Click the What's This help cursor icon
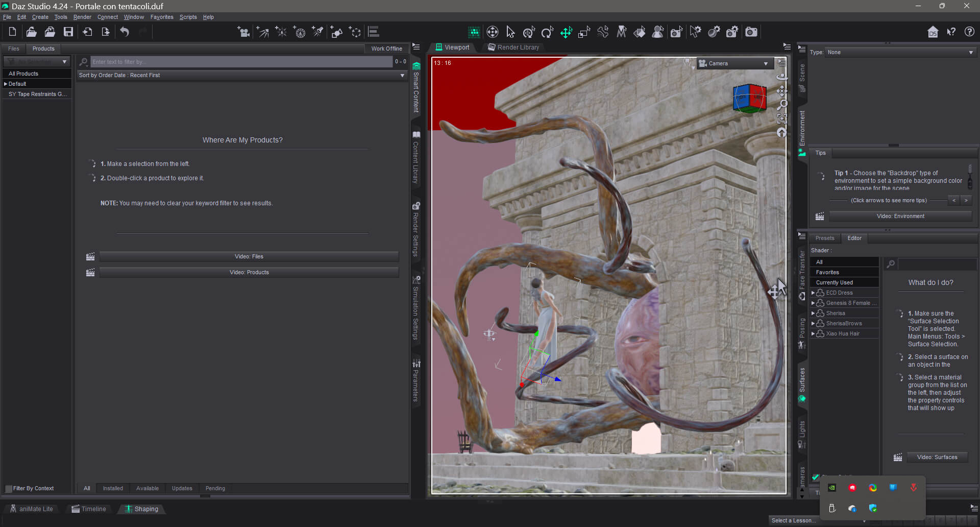Image resolution: width=980 pixels, height=527 pixels. [x=951, y=32]
